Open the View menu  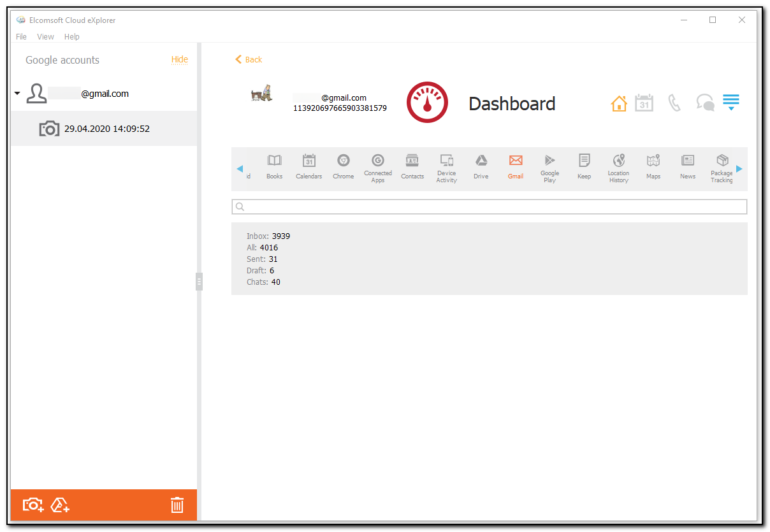45,36
